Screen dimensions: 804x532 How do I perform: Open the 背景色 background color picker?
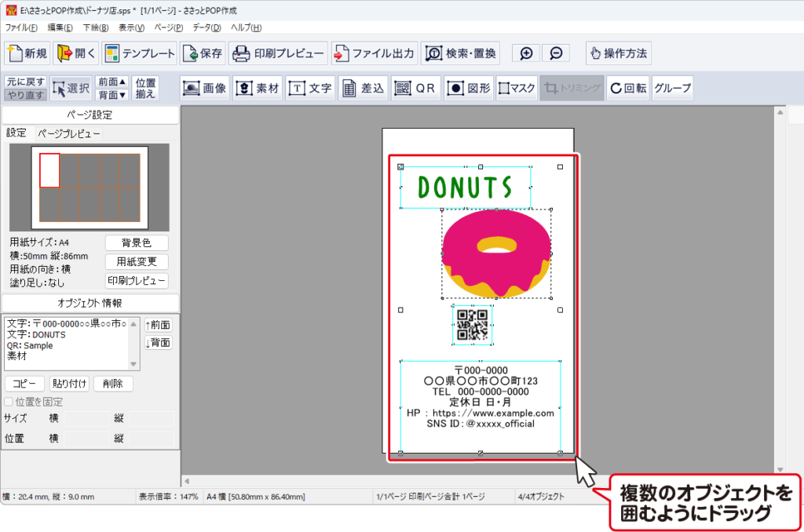click(x=137, y=243)
